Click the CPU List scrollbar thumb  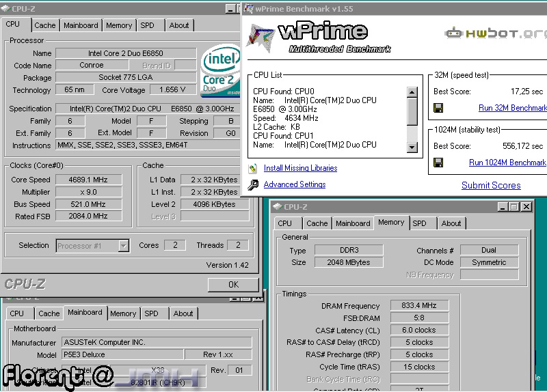click(x=412, y=111)
